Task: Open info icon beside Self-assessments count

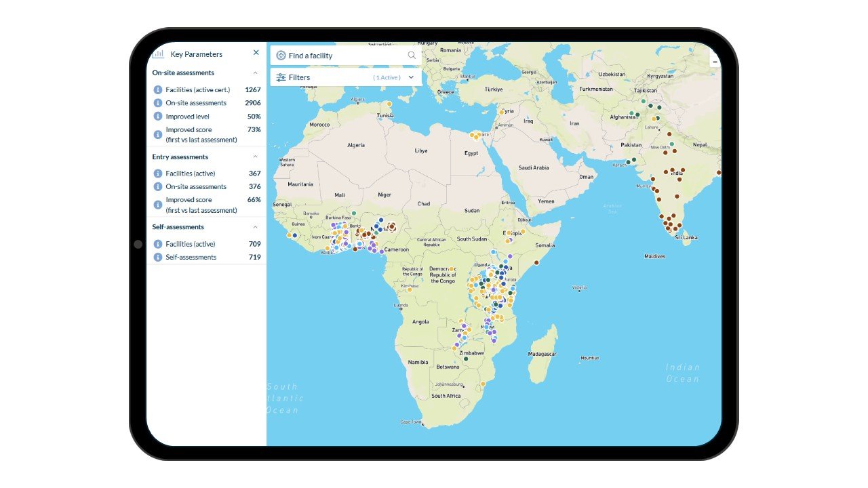Action: coord(158,258)
